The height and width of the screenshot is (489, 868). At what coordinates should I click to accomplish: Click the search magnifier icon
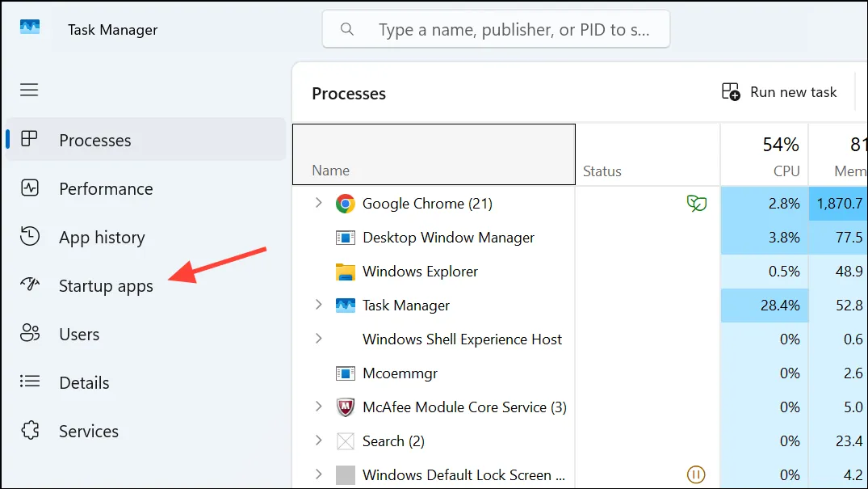[x=347, y=29]
